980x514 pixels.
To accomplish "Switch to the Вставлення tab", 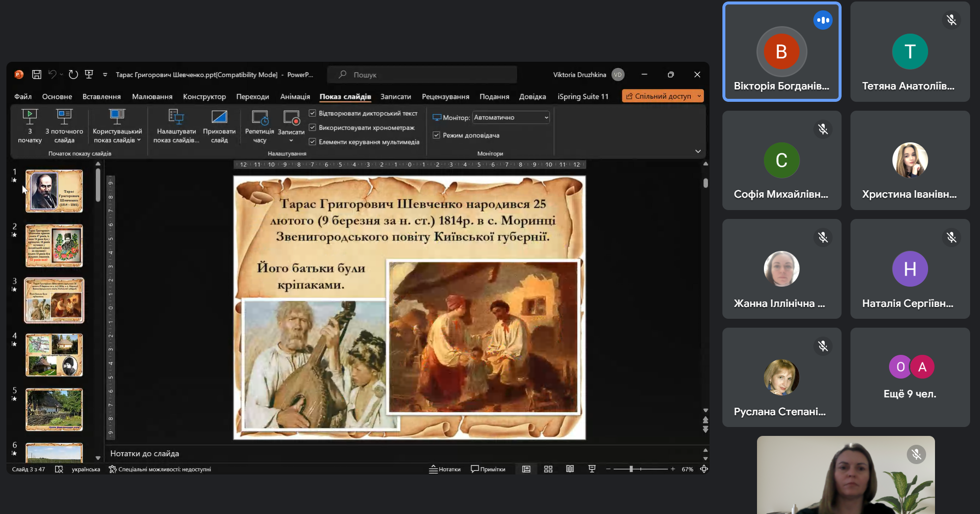I will click(x=102, y=96).
